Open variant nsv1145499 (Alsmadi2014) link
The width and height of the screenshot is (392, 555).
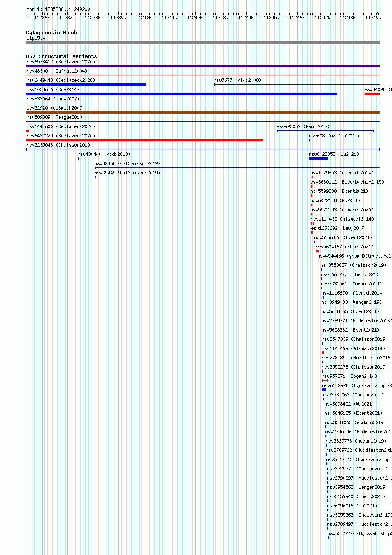click(x=353, y=348)
